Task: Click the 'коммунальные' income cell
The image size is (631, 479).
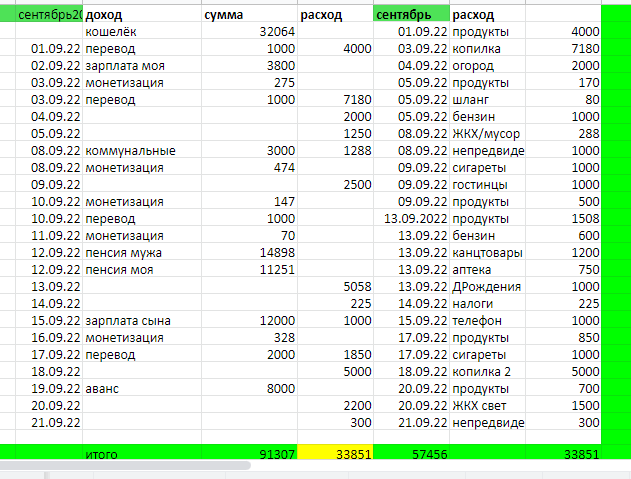Action: click(142, 151)
